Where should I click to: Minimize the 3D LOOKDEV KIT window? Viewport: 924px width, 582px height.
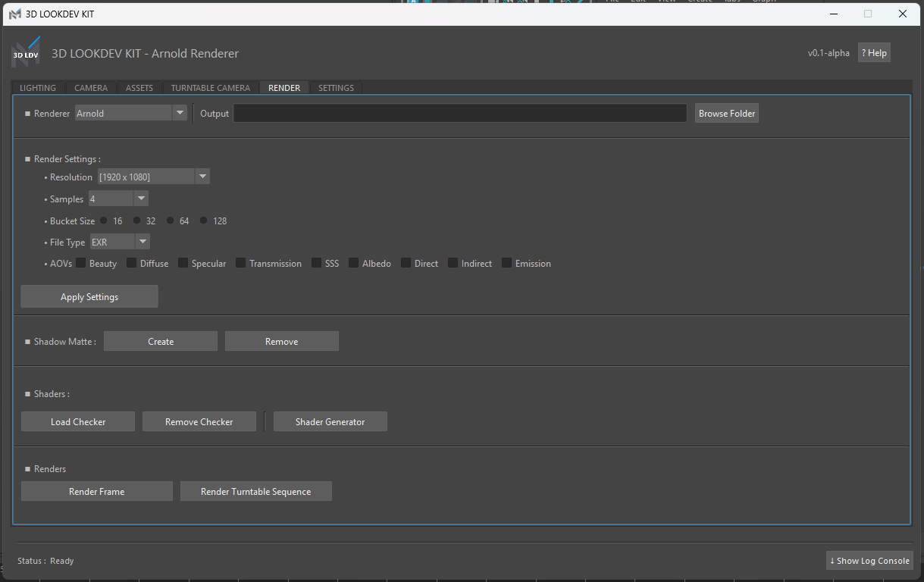coord(834,14)
